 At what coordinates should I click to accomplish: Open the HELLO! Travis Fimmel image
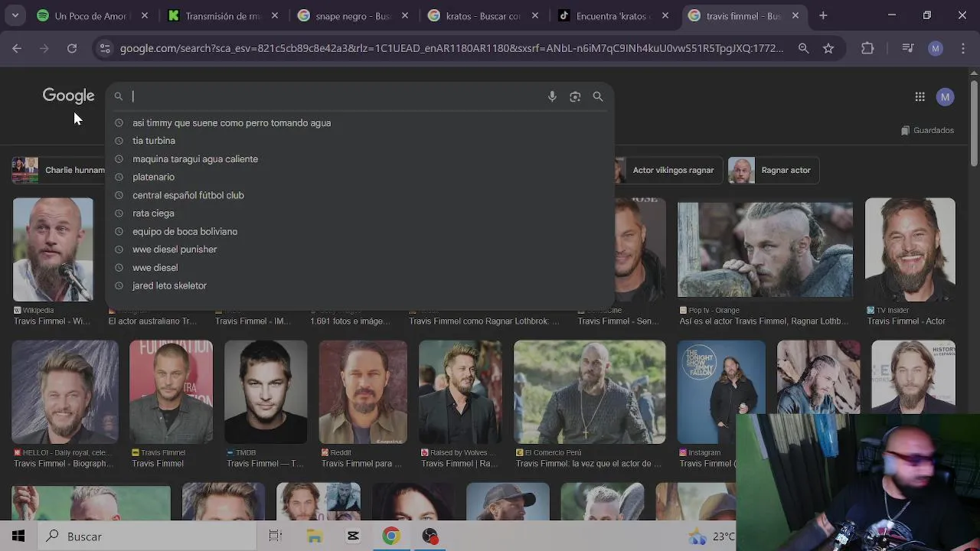point(65,392)
